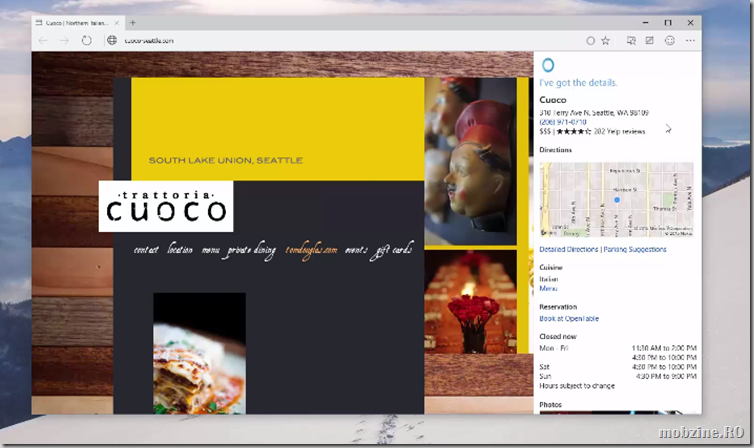Open a new tab with the plus button
Image resolution: width=754 pixels, height=448 pixels.
[x=133, y=23]
